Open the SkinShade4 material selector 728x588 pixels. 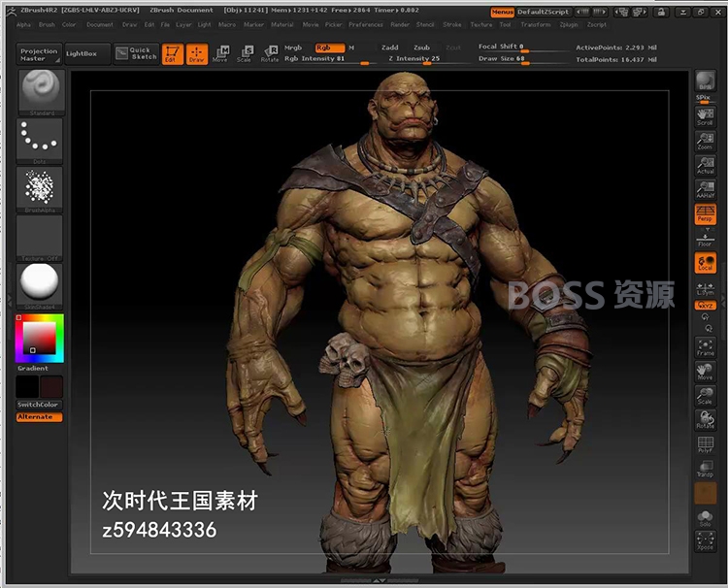click(x=40, y=286)
